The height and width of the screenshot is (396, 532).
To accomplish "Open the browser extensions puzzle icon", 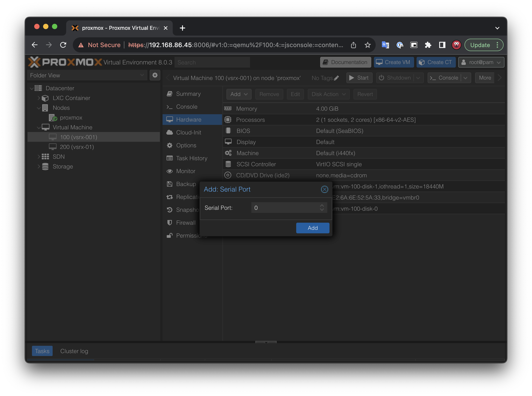I will [428, 45].
